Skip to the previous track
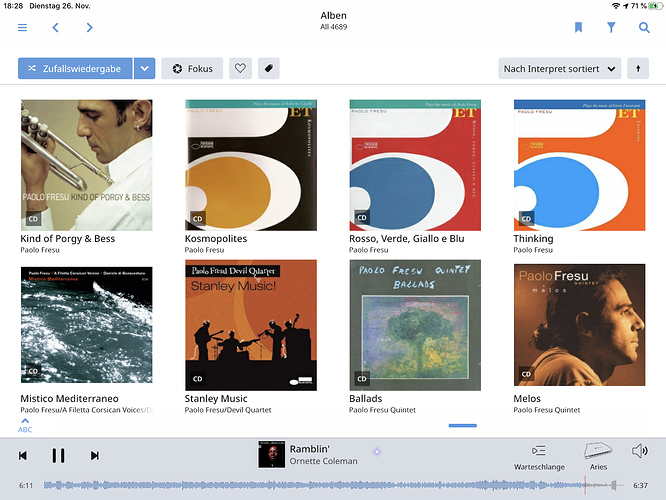The height and width of the screenshot is (500, 666). (x=23, y=455)
